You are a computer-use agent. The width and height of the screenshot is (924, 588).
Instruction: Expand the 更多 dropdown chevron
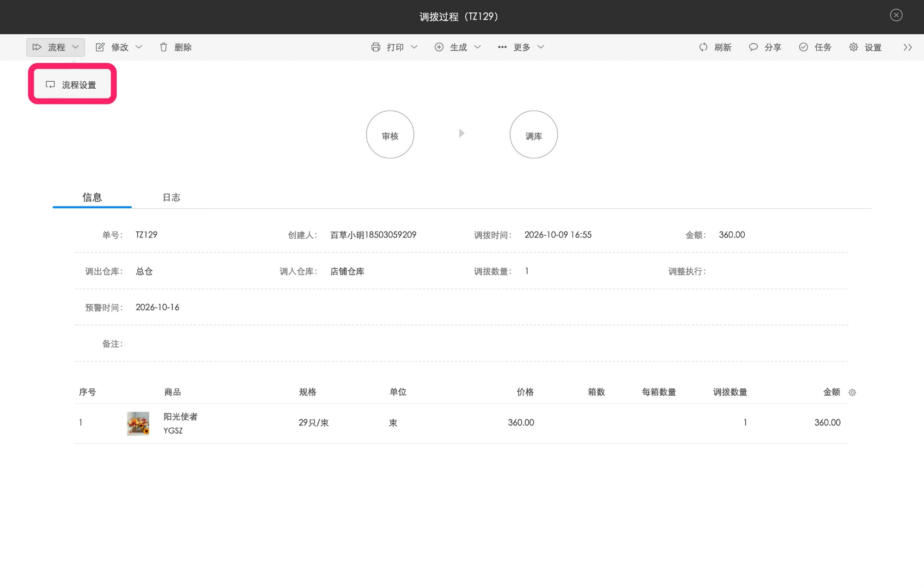point(541,47)
